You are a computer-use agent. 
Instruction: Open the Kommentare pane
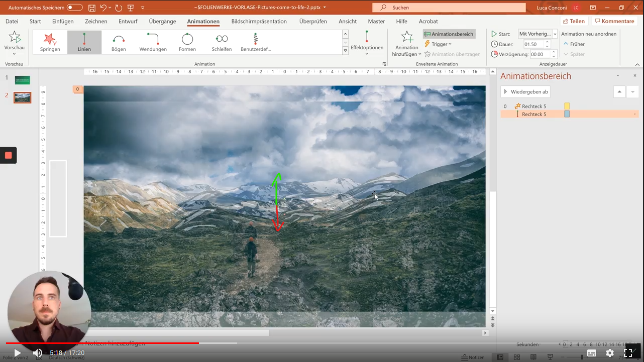click(x=614, y=21)
